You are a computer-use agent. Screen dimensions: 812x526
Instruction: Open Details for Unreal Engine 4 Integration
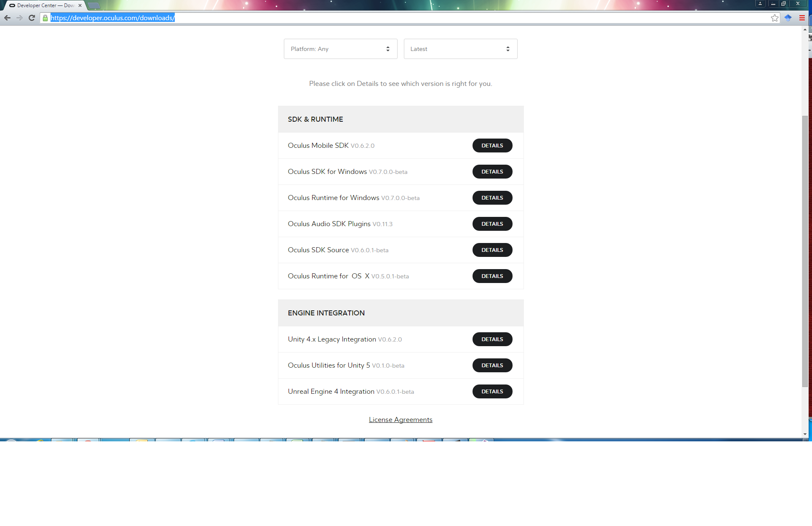tap(492, 391)
